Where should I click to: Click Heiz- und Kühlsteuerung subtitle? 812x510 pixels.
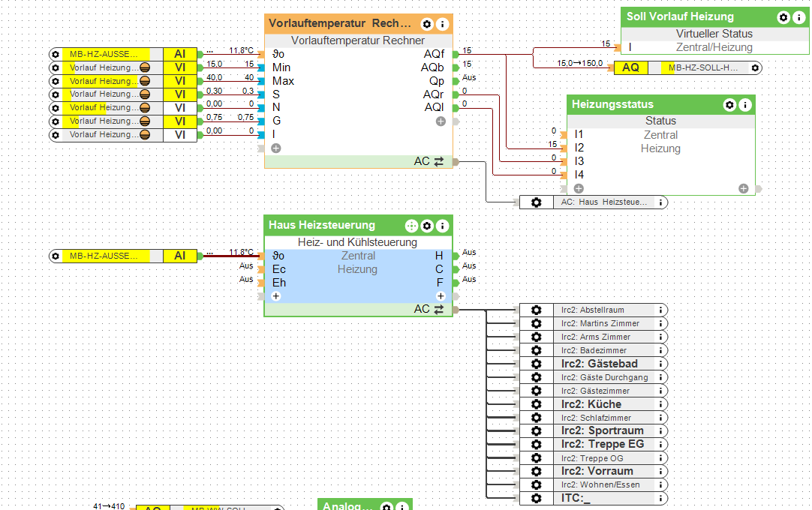coord(357,242)
